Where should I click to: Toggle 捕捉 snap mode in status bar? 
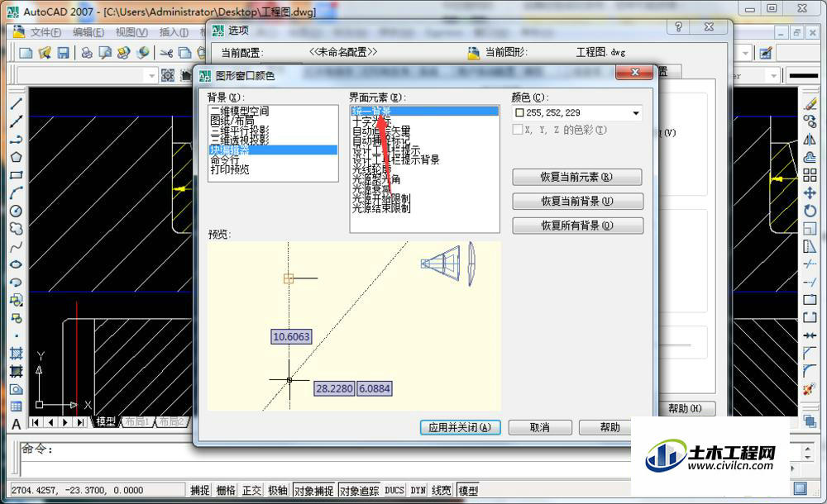(x=200, y=490)
